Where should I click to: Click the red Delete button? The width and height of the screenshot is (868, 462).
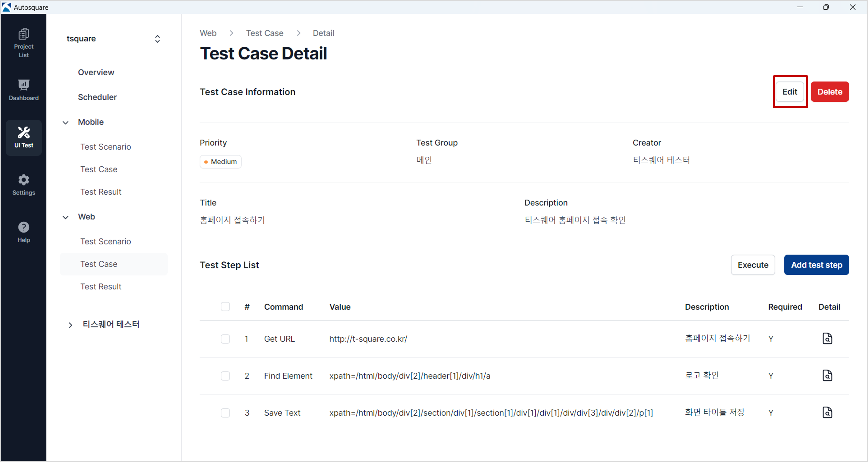(x=830, y=92)
